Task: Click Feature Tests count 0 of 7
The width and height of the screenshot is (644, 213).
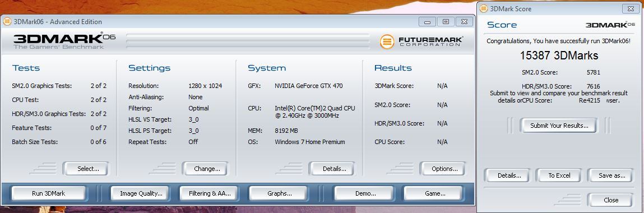Action: [98, 128]
